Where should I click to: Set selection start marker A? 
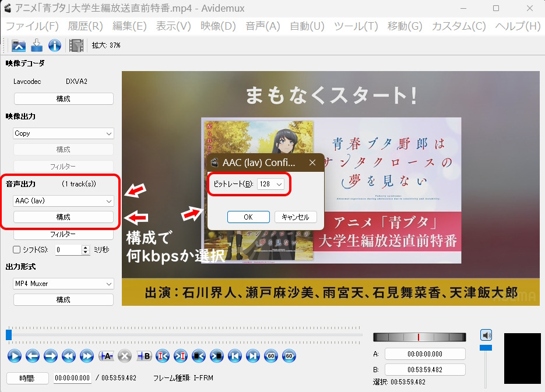pos(106,356)
